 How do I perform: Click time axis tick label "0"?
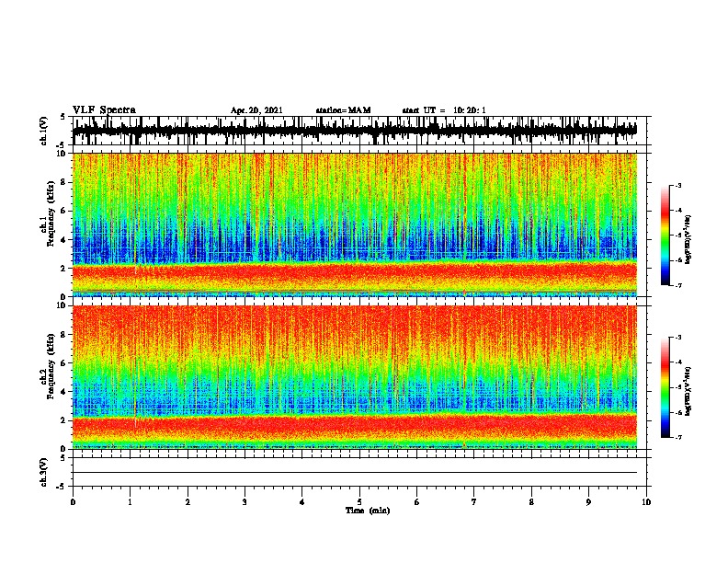(x=73, y=502)
